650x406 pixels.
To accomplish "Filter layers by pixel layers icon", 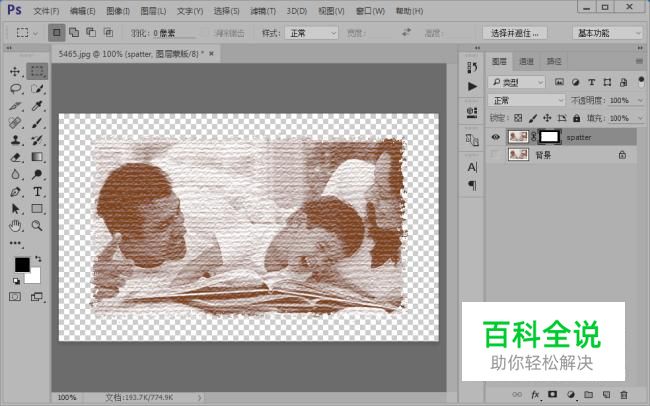I will [559, 82].
